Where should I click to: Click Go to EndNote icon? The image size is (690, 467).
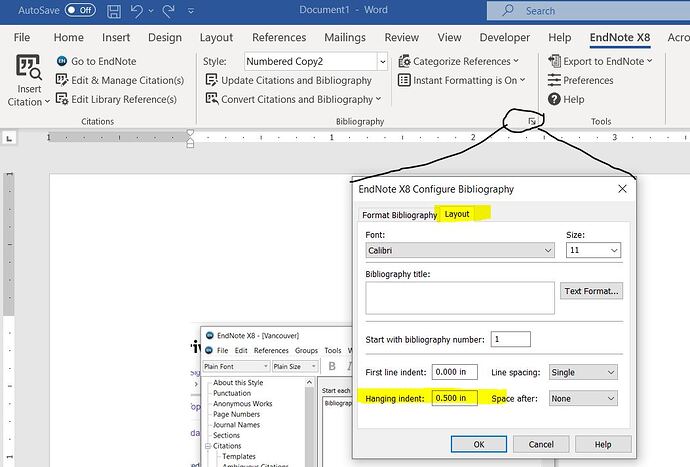coord(62,61)
